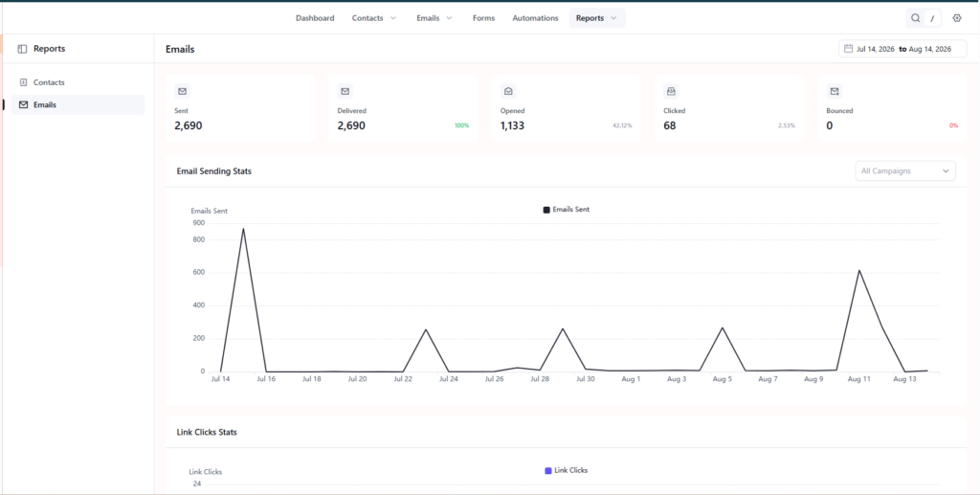Open the Forms menu item

483,18
